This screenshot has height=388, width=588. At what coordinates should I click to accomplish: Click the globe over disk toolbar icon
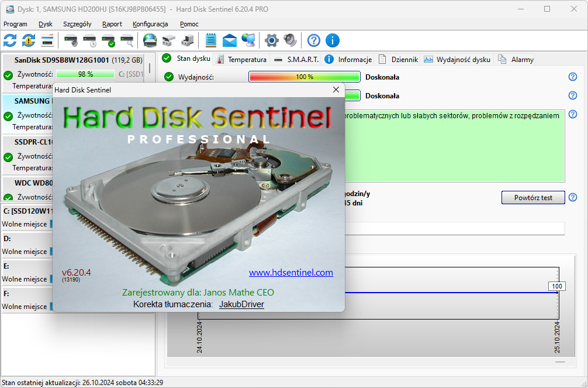(x=150, y=40)
